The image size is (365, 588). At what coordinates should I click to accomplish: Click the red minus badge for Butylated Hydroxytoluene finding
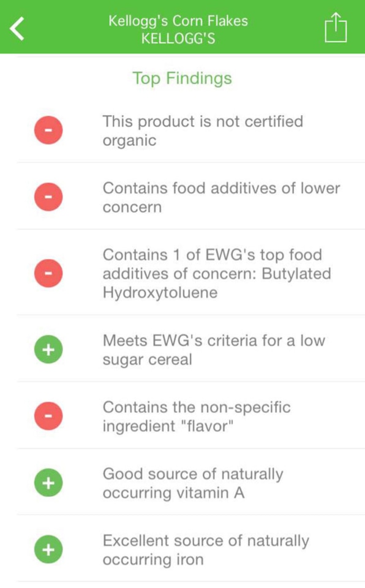coord(48,273)
